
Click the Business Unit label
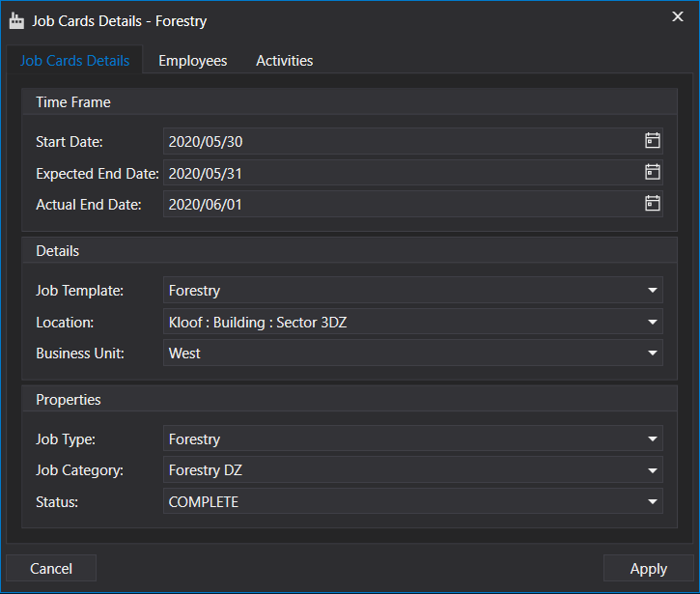pyautogui.click(x=80, y=354)
